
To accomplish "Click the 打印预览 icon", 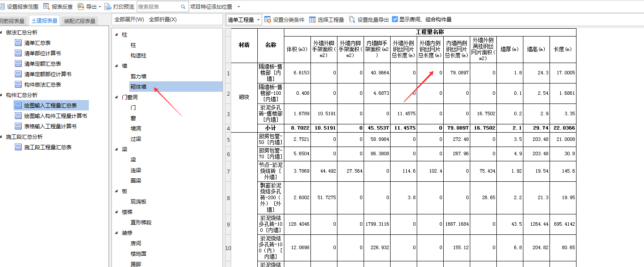I will (x=108, y=7).
